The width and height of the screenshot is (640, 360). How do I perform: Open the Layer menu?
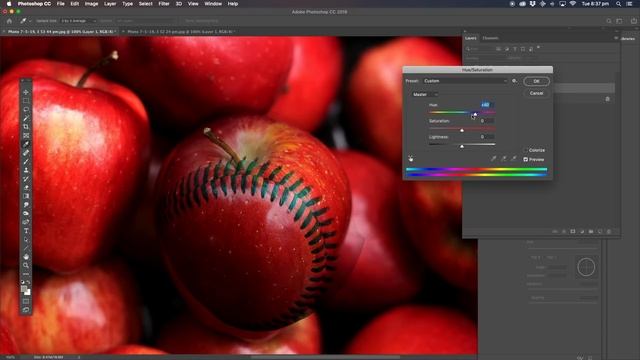pyautogui.click(x=110, y=4)
